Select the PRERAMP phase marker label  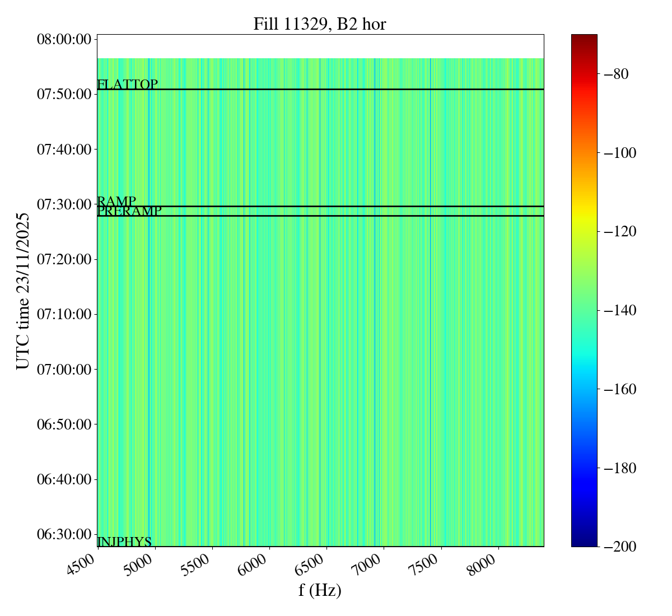129,212
